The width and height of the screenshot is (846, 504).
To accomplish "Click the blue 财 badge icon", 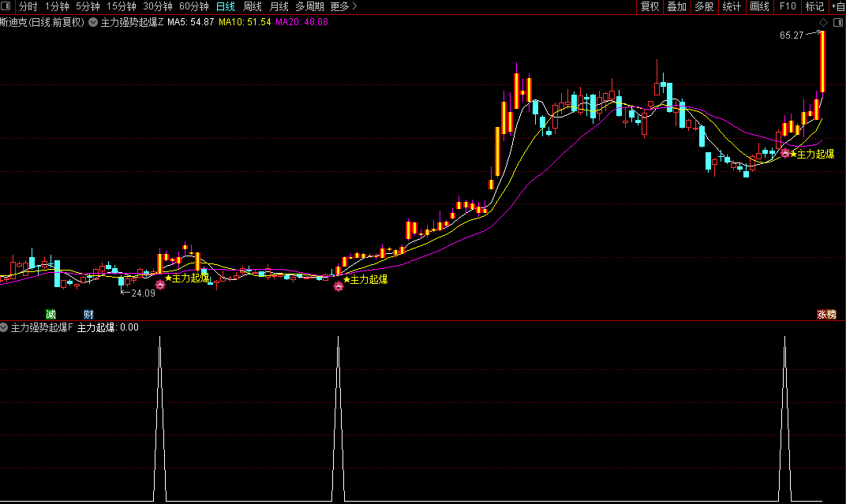I will tap(88, 314).
